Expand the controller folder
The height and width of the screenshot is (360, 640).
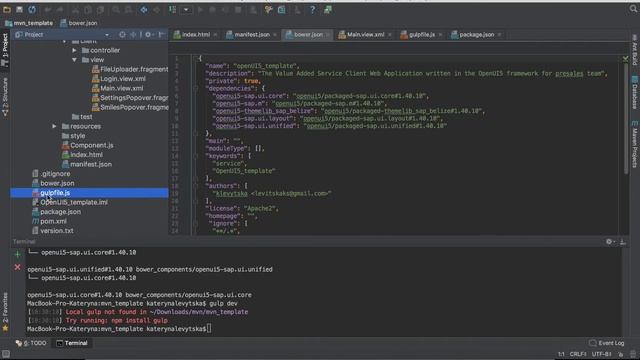pyautogui.click(x=74, y=50)
